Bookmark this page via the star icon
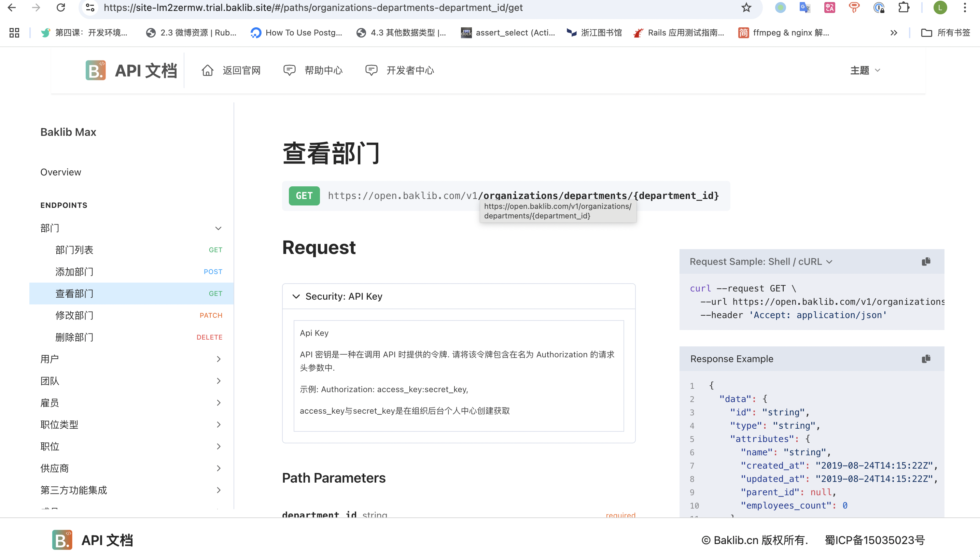The width and height of the screenshot is (980, 557). coord(746,7)
